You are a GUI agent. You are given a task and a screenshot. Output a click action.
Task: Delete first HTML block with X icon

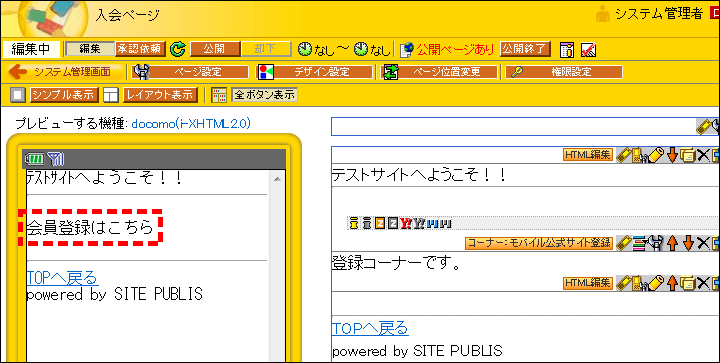pyautogui.click(x=703, y=155)
